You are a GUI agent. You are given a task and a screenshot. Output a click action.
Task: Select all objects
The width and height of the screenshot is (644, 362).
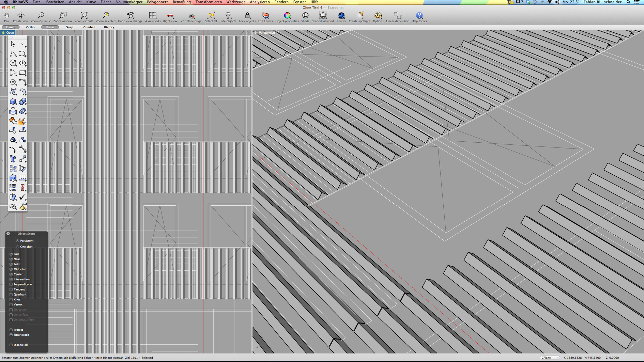coord(211,17)
